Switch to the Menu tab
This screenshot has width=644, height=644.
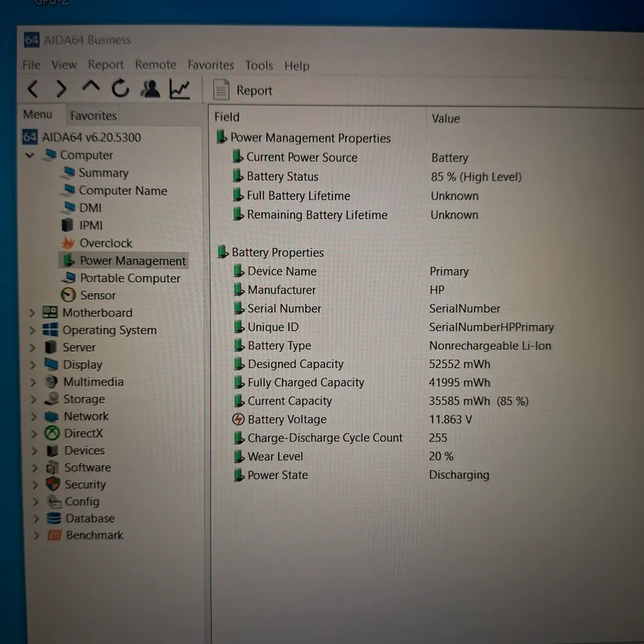[38, 114]
